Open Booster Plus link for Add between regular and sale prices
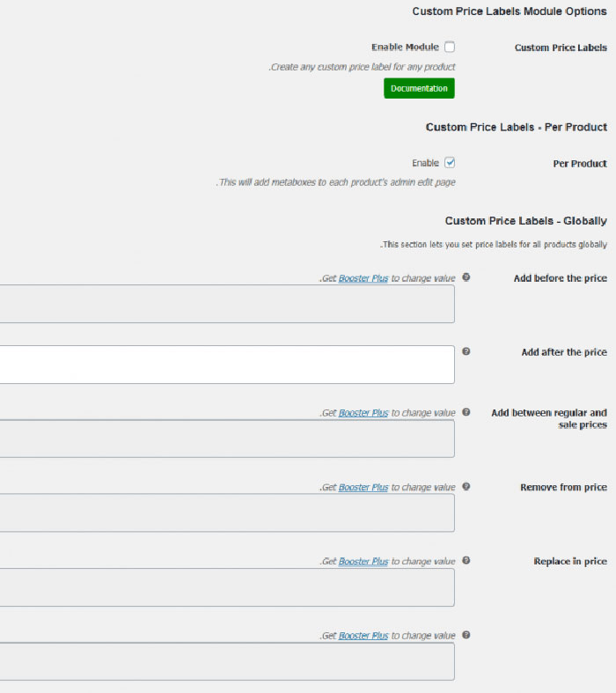The height and width of the screenshot is (693, 616). pos(363,413)
